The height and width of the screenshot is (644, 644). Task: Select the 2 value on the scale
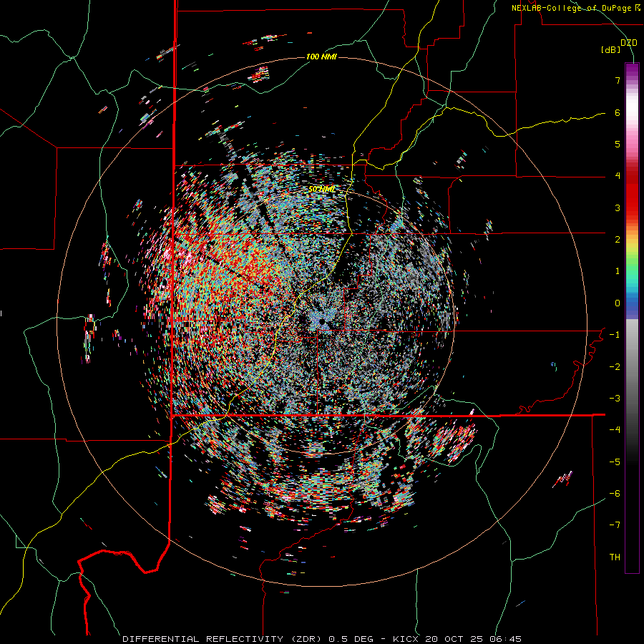[x=618, y=240]
